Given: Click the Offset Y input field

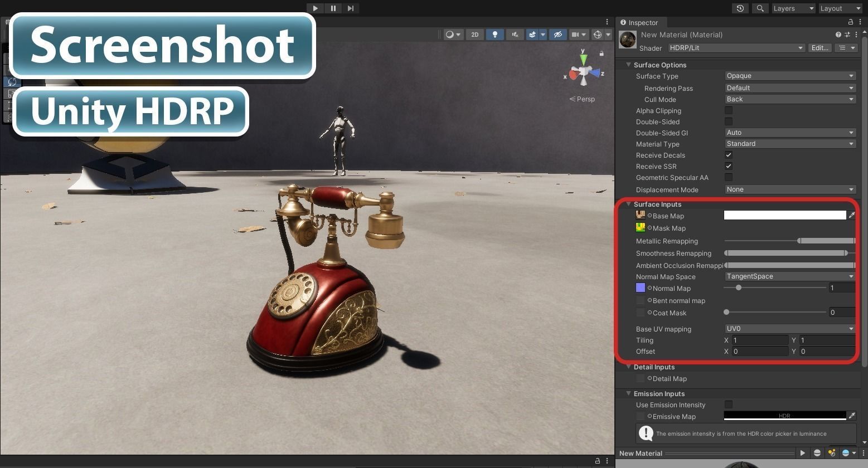Looking at the screenshot, I should click(x=827, y=352).
